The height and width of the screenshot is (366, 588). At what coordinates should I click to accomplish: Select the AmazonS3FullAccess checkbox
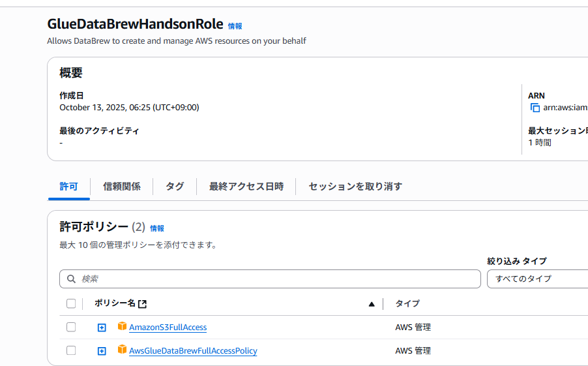[71, 327]
